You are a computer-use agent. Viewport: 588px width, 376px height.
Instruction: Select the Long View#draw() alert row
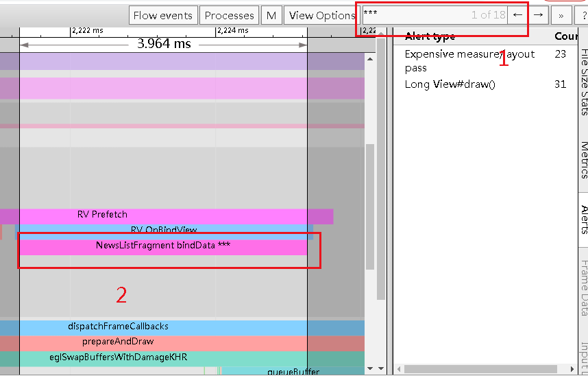pyautogui.click(x=486, y=84)
